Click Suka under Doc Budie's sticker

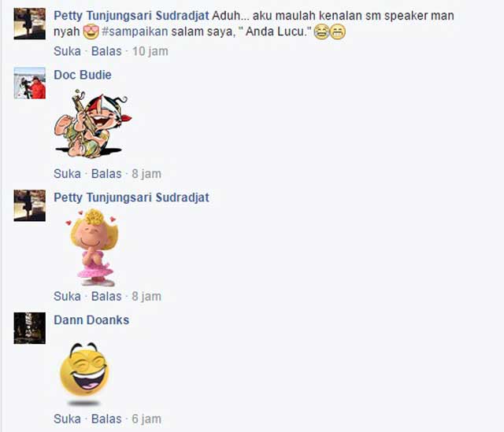pyautogui.click(x=67, y=174)
